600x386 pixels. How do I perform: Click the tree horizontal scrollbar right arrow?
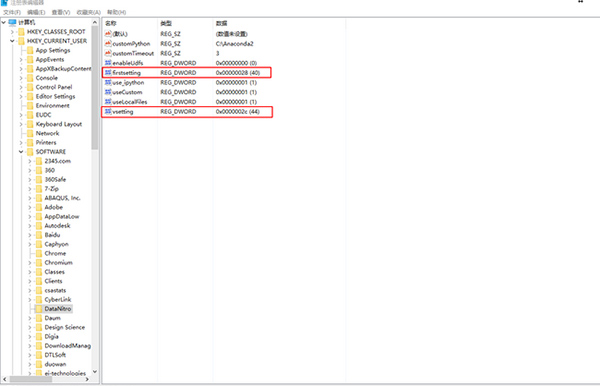pyautogui.click(x=87, y=379)
